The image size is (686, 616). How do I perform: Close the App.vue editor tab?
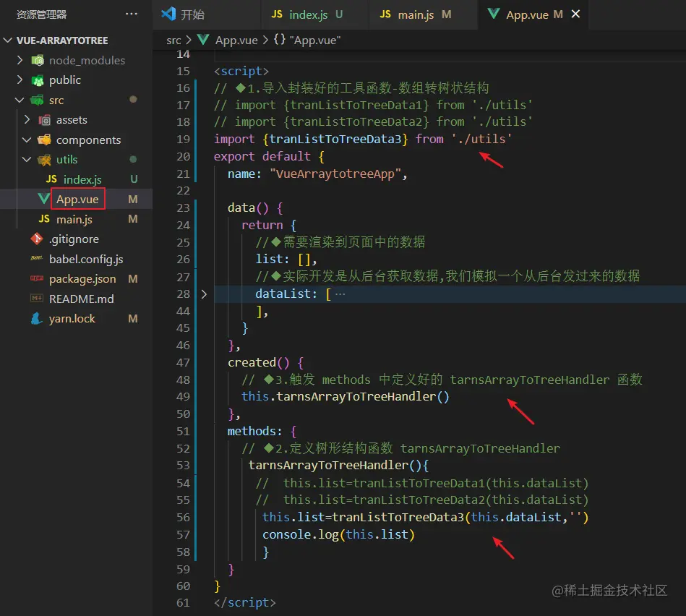[x=575, y=14]
